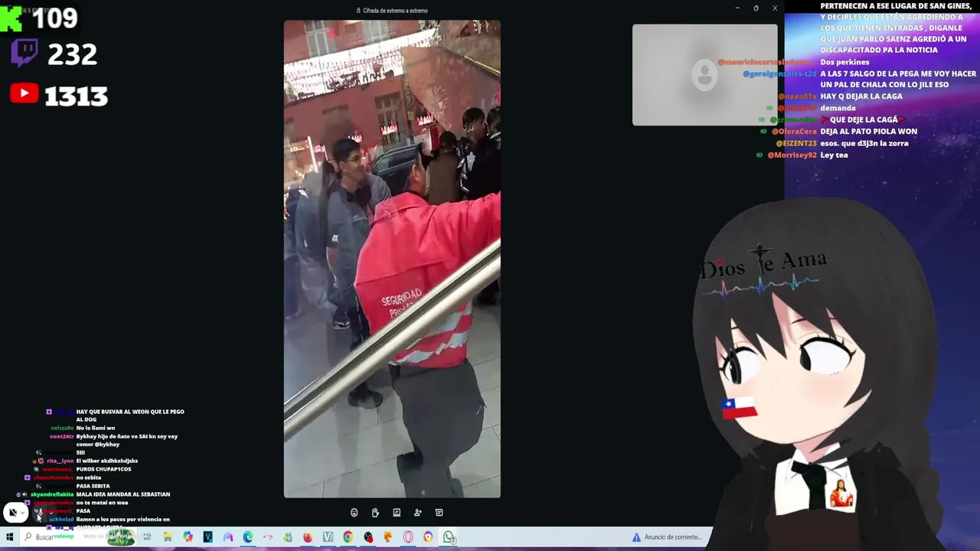
Task: Click the username '@Morrisey92' in chat
Action: coord(792,155)
